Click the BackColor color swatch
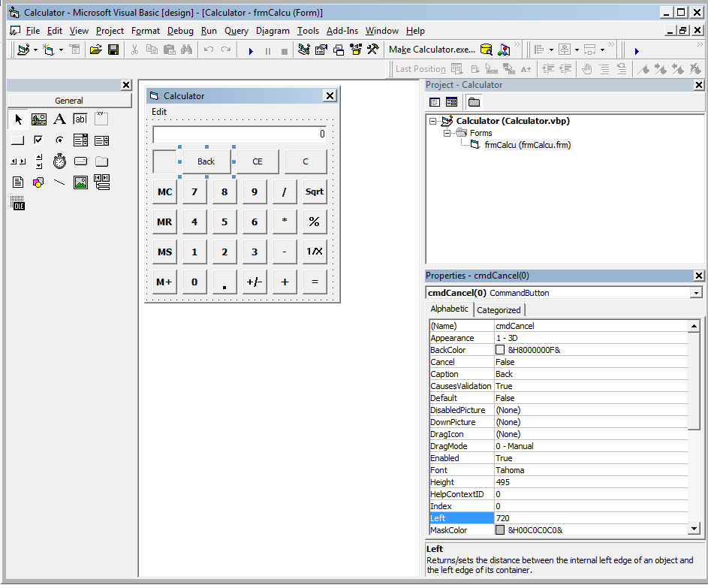The width and height of the screenshot is (708, 588). [x=500, y=350]
